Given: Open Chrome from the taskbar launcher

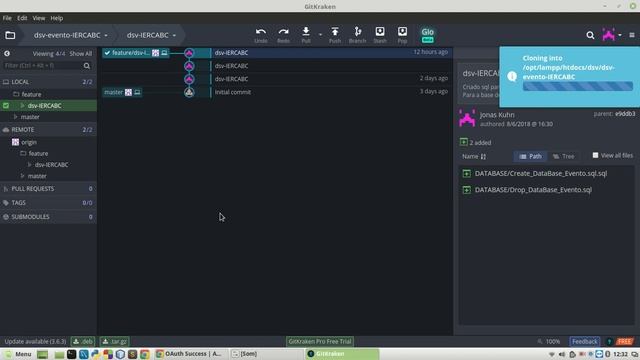Looking at the screenshot, I should tap(145, 354).
